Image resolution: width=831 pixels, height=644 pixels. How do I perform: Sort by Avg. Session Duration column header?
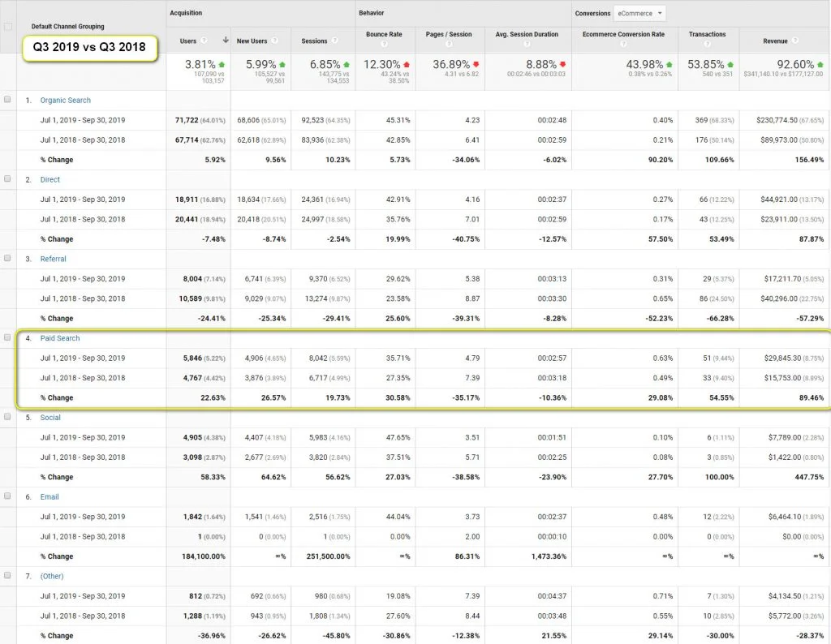[x=527, y=34]
